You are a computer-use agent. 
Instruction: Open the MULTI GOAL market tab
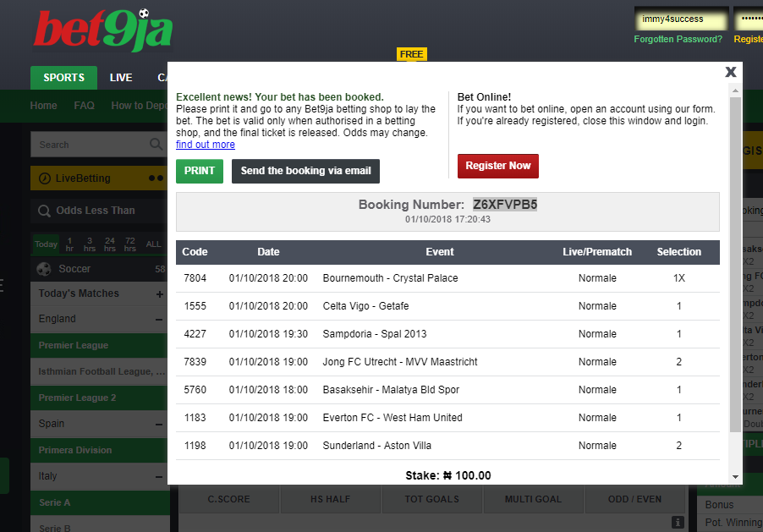pos(533,499)
